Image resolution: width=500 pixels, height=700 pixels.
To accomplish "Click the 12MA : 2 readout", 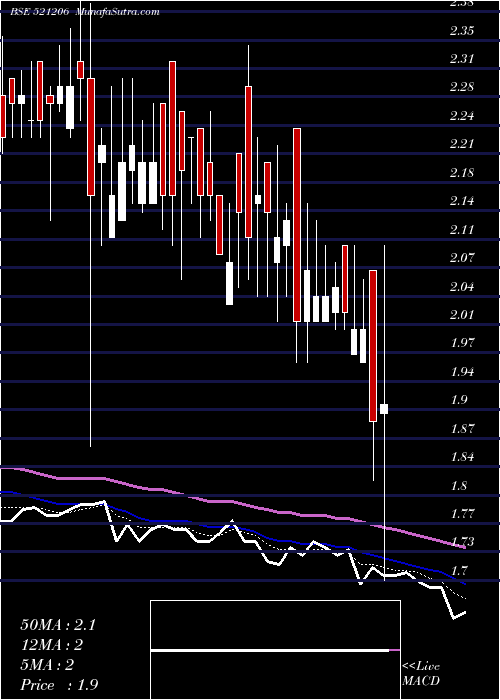I will click(53, 645).
